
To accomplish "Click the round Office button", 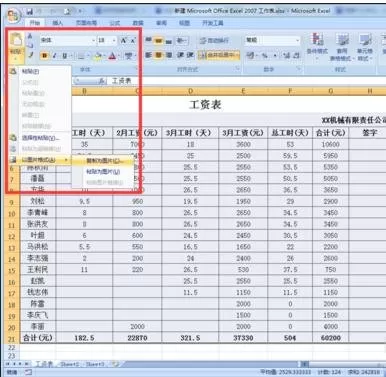I will pos(13,15).
